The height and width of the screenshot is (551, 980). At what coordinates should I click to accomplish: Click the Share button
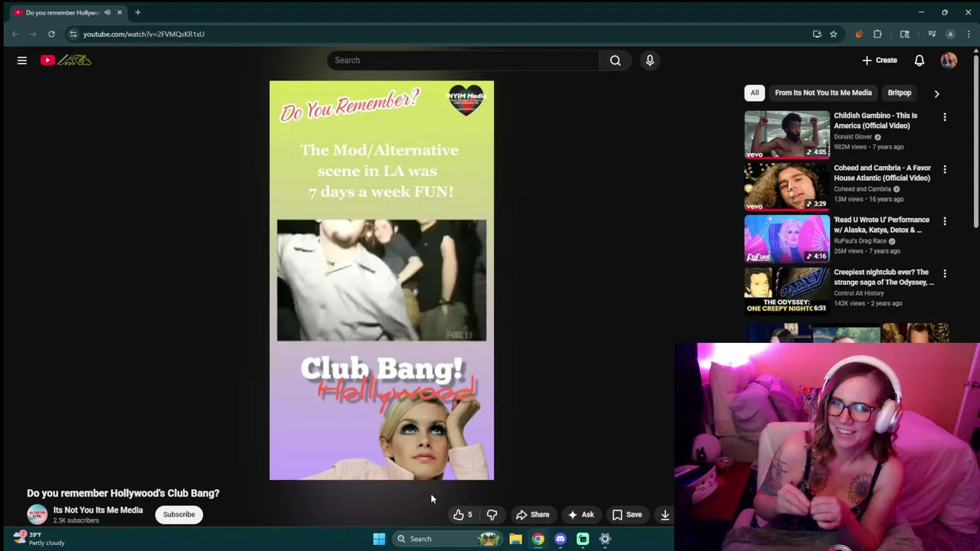(533, 515)
